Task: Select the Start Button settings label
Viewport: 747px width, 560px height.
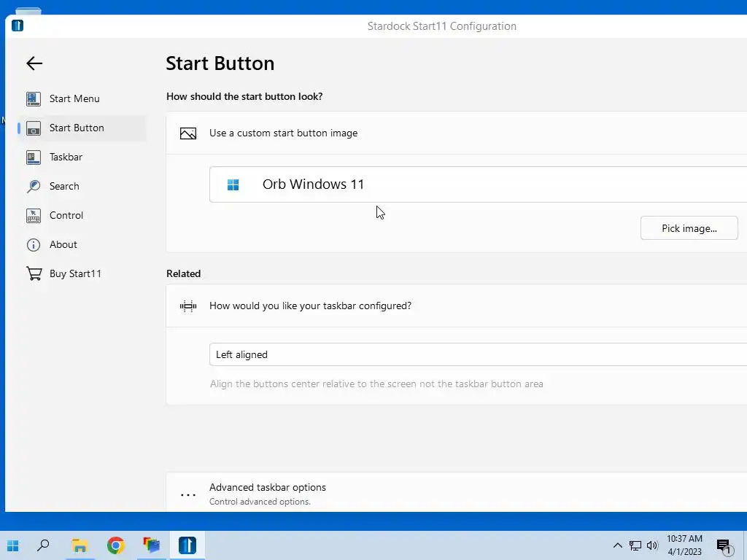Action: tap(77, 128)
